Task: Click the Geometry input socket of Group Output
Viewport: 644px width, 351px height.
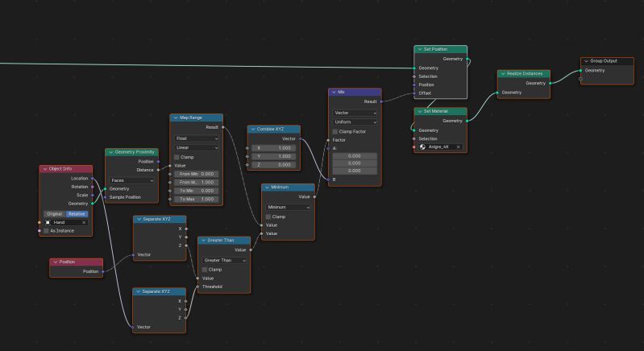Action: pyautogui.click(x=580, y=71)
